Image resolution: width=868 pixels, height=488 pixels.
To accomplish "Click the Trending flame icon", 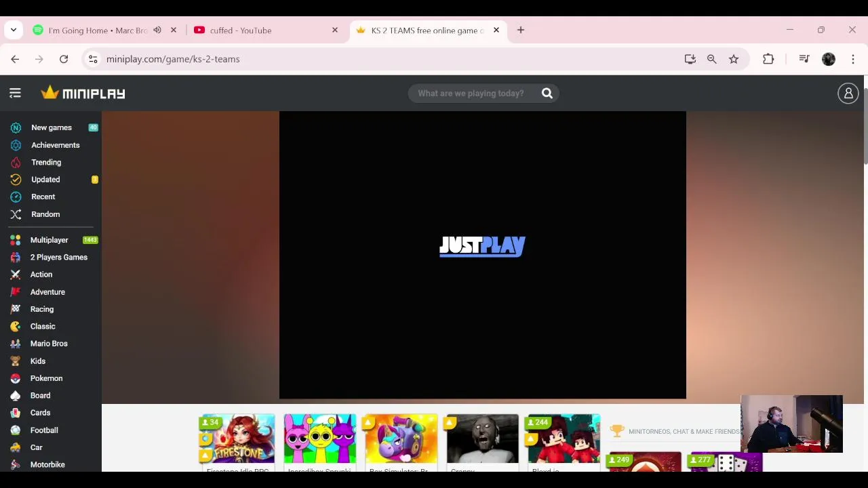I will (x=16, y=163).
